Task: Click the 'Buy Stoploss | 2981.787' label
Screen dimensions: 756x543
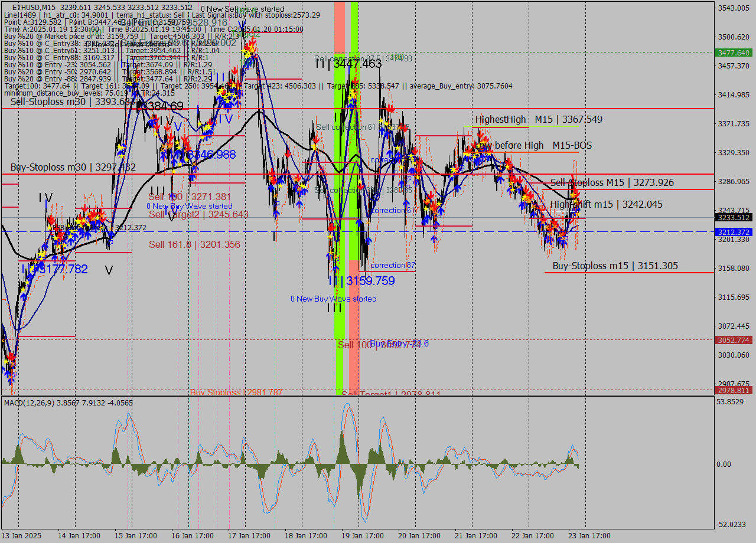Action: 236,392
